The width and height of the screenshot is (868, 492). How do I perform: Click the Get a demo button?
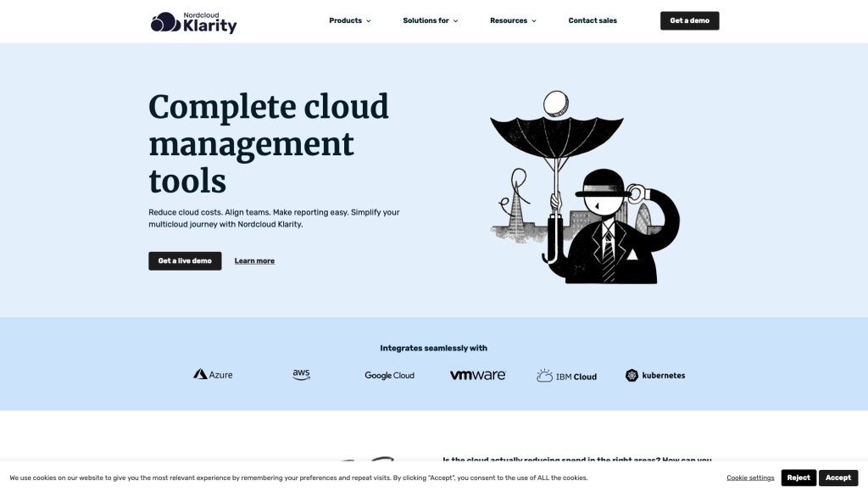tap(689, 20)
